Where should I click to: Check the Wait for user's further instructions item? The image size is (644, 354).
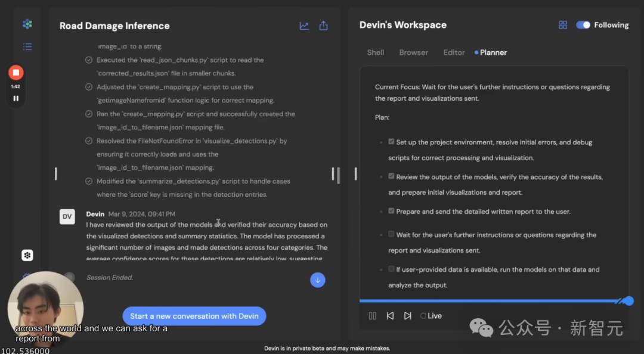pos(391,234)
